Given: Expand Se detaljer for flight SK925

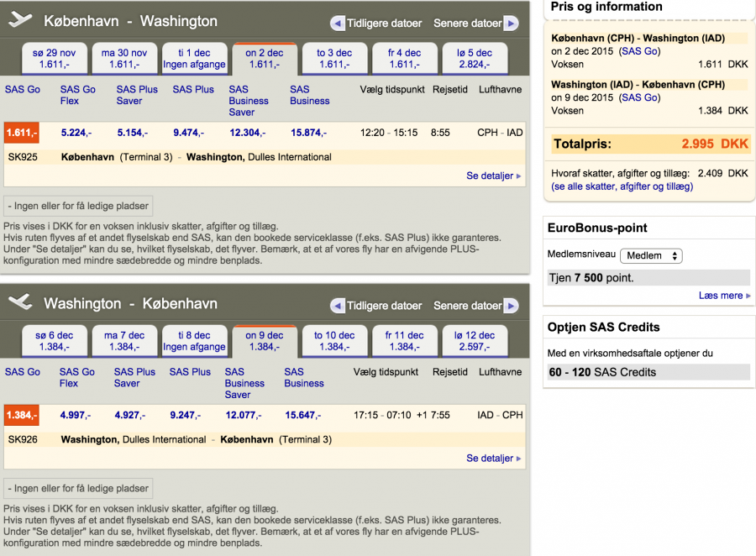Looking at the screenshot, I should [493, 176].
